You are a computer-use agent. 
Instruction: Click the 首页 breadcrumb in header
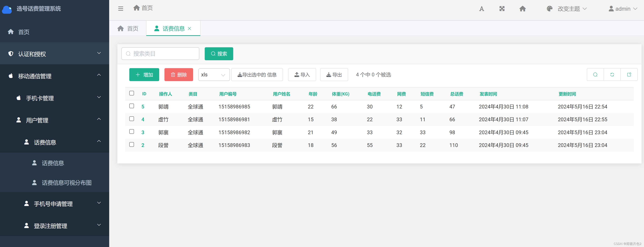[x=143, y=8]
